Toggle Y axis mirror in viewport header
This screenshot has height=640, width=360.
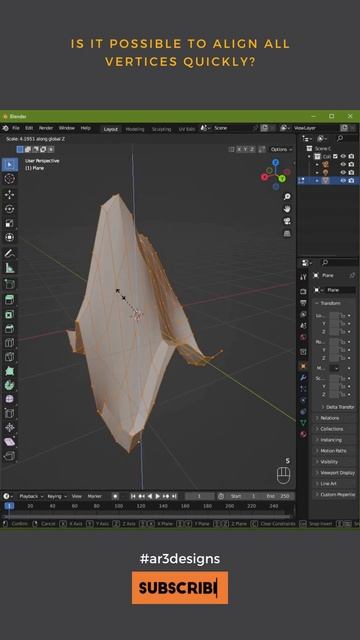point(246,149)
